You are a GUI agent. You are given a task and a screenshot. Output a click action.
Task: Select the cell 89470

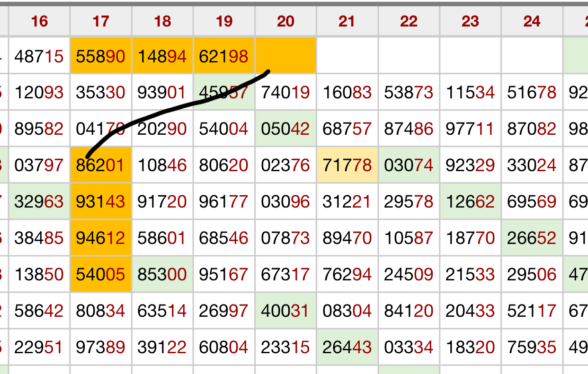pos(347,238)
